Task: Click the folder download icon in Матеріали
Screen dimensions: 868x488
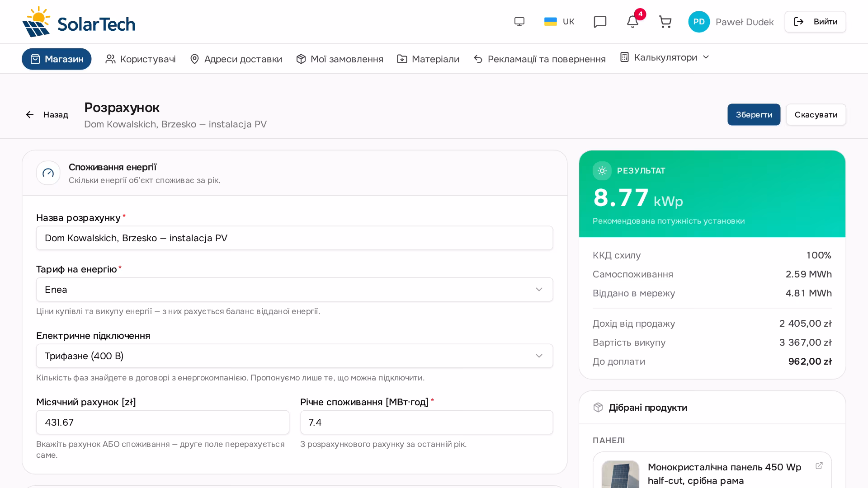Action: [x=402, y=59]
